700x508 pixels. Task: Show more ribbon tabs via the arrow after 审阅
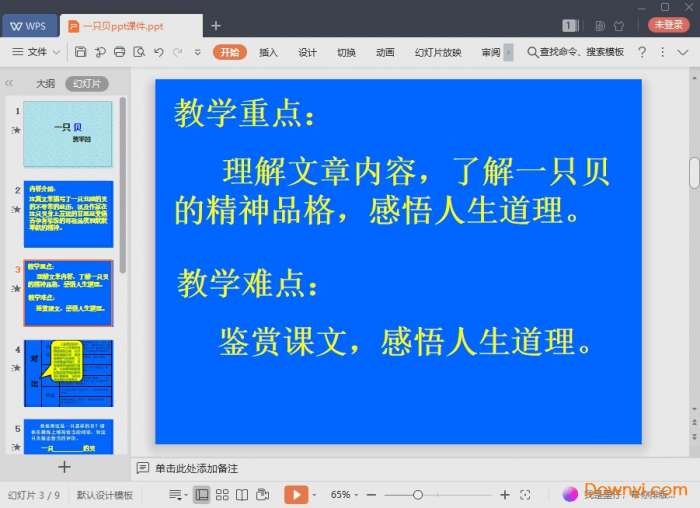click(x=508, y=52)
